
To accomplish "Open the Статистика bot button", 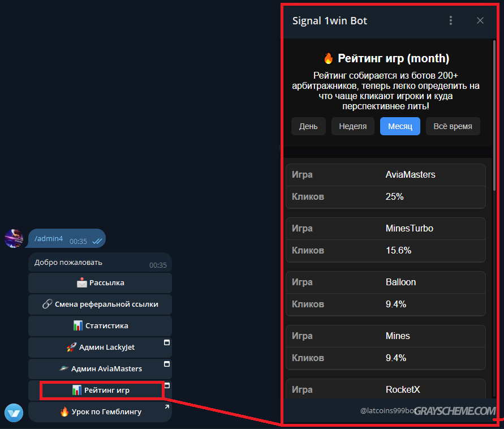I will pos(100,326).
